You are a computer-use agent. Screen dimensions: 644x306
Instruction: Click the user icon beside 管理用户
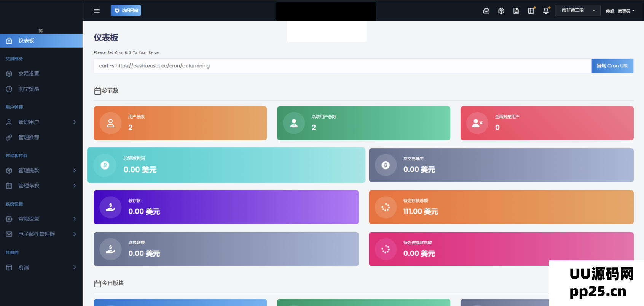coord(9,122)
